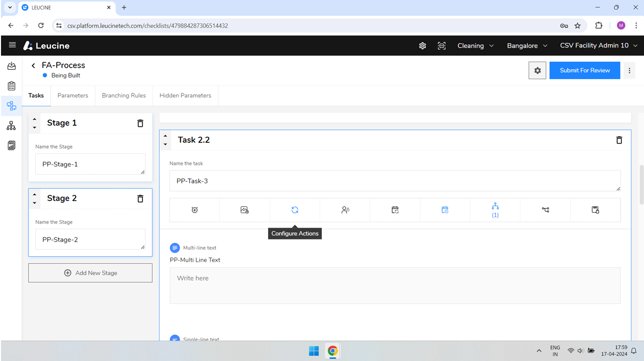Open the three-dot more options menu
The height and width of the screenshot is (361, 644).
click(629, 71)
